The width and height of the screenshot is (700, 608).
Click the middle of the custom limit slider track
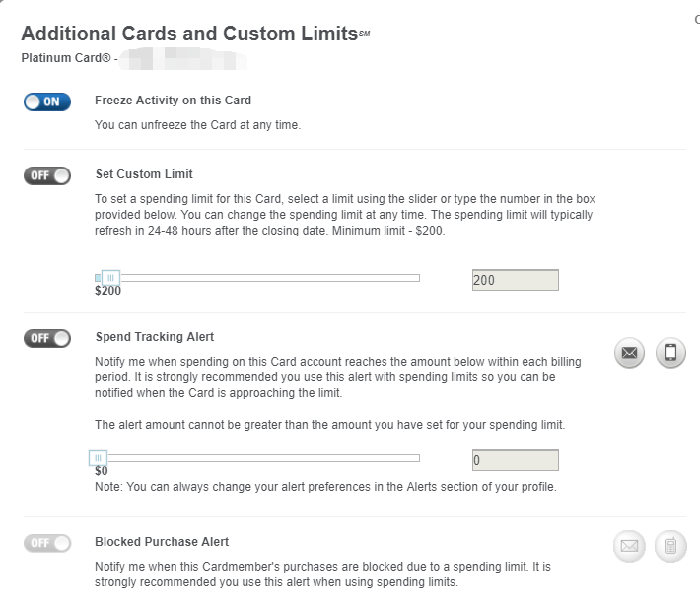pos(258,278)
